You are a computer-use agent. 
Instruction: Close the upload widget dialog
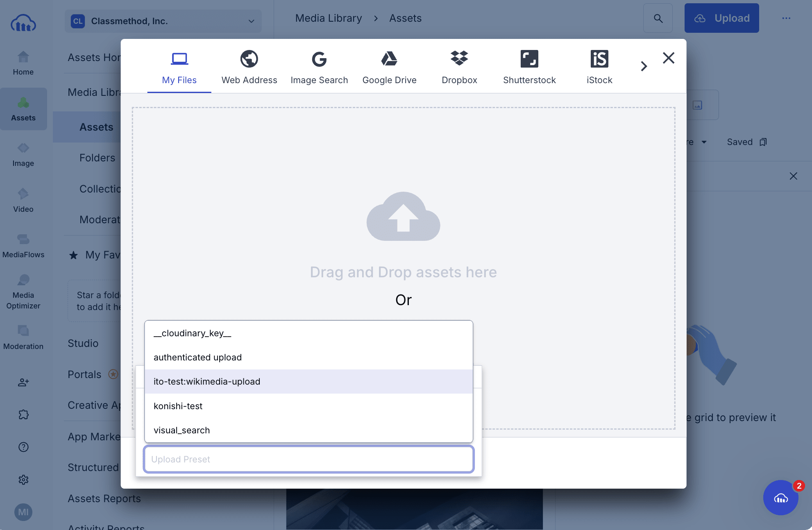pos(669,58)
